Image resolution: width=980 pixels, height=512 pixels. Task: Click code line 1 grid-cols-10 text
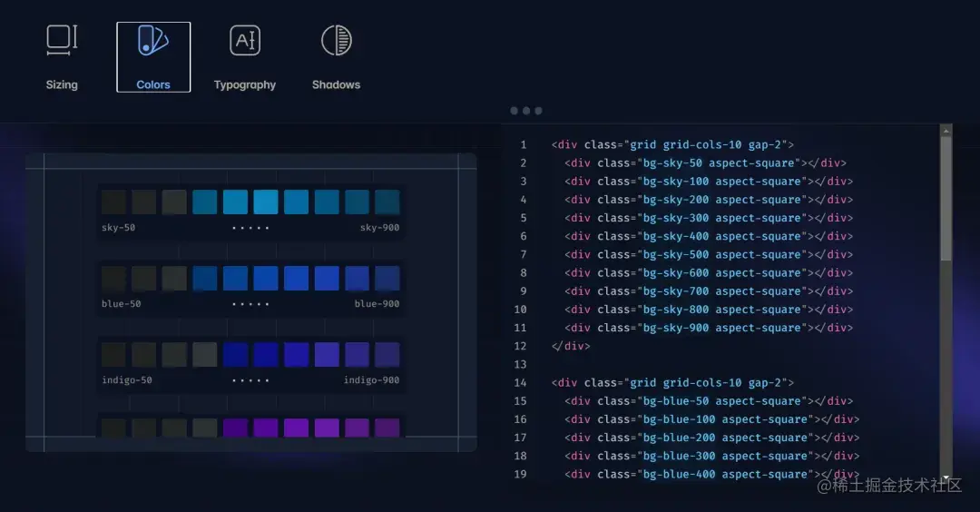701,144
